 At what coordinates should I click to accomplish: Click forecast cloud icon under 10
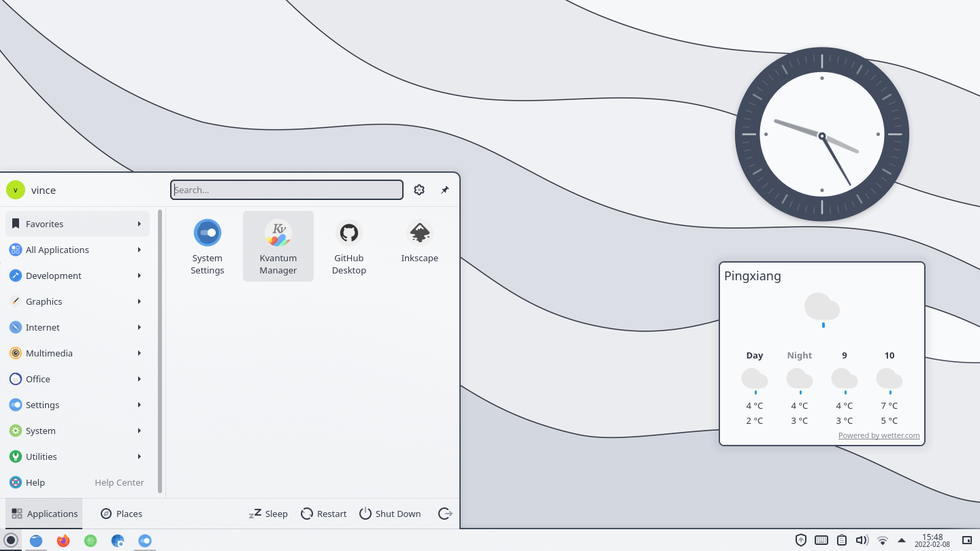889,380
